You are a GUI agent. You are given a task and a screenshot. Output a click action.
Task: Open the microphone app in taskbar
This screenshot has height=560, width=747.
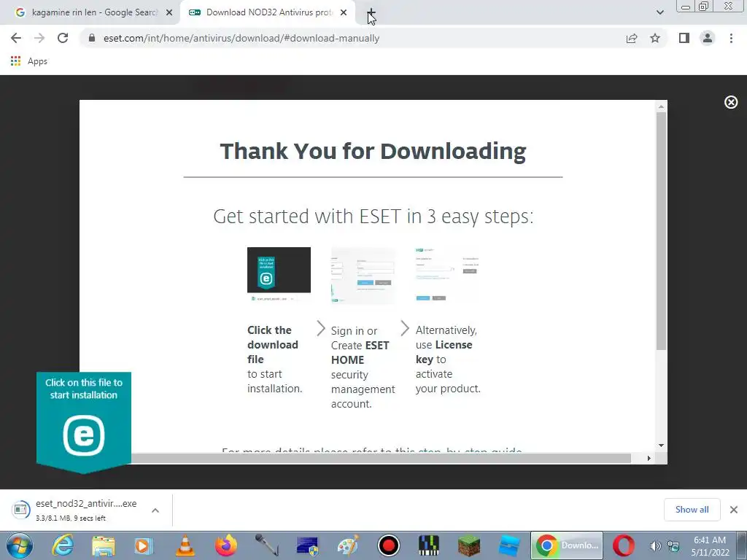pos(266,545)
